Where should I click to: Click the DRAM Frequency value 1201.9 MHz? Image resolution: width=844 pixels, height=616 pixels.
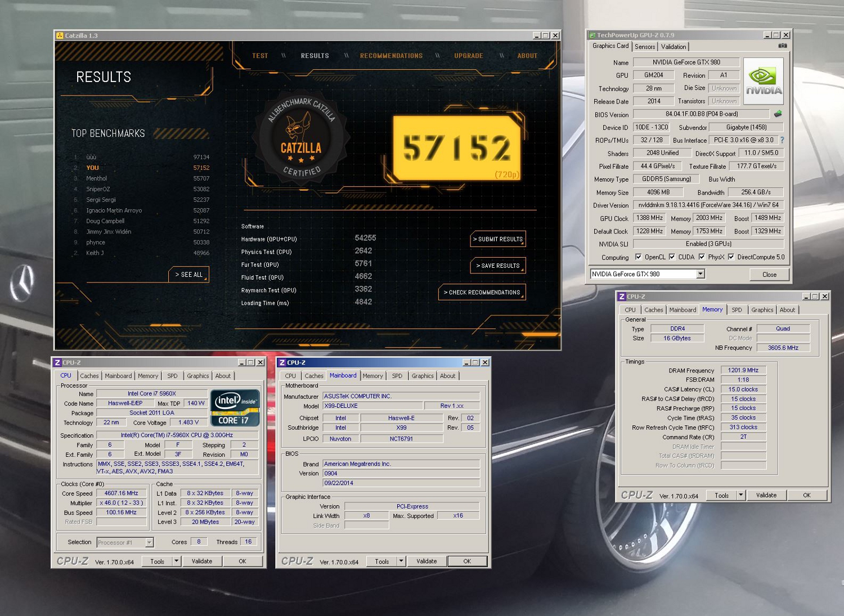coord(743,370)
